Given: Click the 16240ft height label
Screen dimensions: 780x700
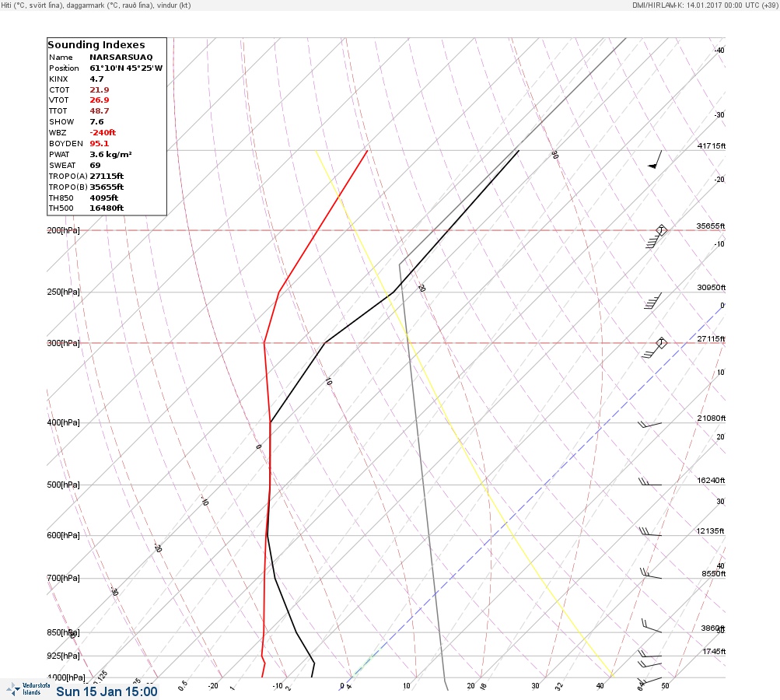Looking at the screenshot, I should tap(711, 480).
